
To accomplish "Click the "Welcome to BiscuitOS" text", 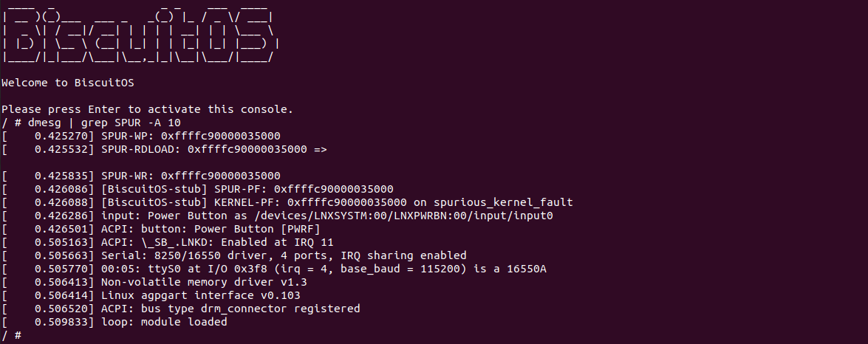I will point(67,83).
